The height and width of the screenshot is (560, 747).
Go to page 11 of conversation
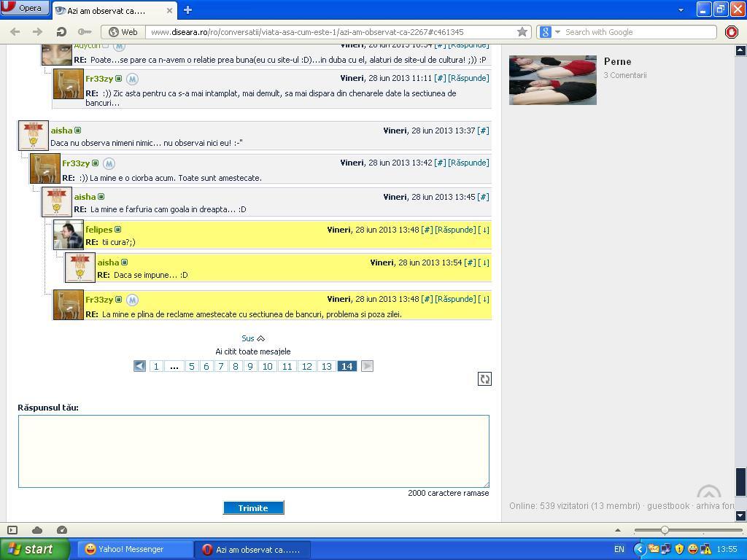[287, 366]
